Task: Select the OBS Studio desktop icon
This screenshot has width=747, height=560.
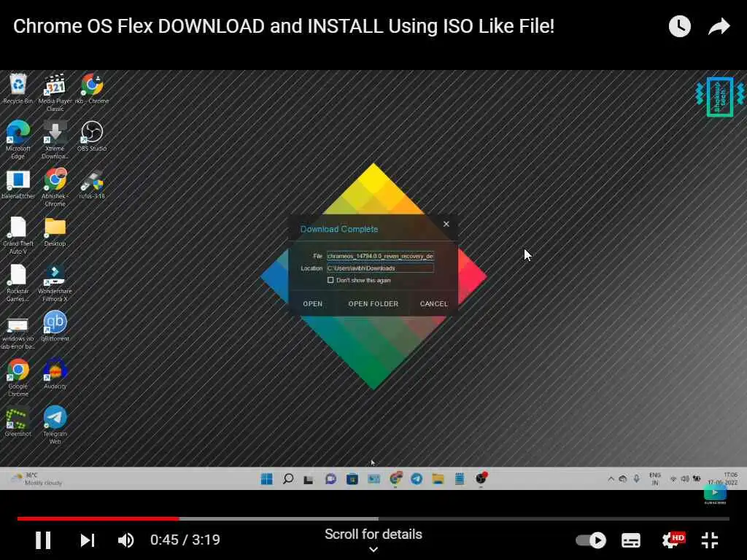Action: pos(92,136)
